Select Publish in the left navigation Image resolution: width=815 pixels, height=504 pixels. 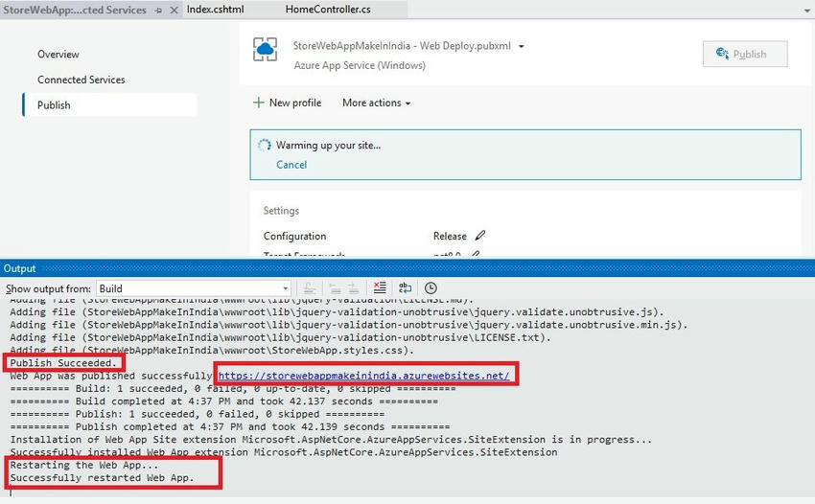tap(109, 105)
